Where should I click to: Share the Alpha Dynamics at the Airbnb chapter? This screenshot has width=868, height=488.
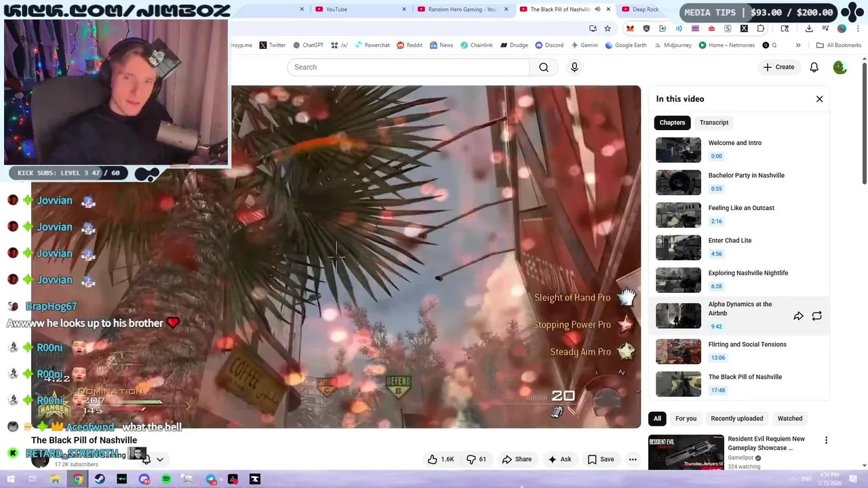pyautogui.click(x=798, y=316)
